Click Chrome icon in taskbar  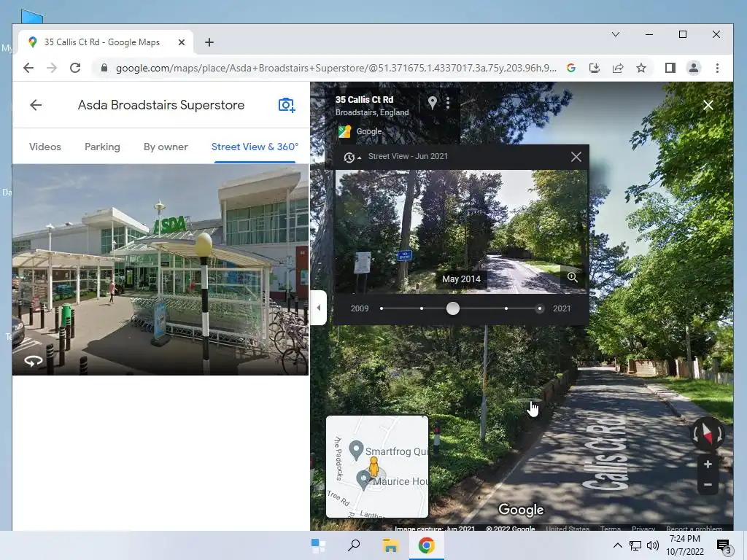click(x=426, y=545)
